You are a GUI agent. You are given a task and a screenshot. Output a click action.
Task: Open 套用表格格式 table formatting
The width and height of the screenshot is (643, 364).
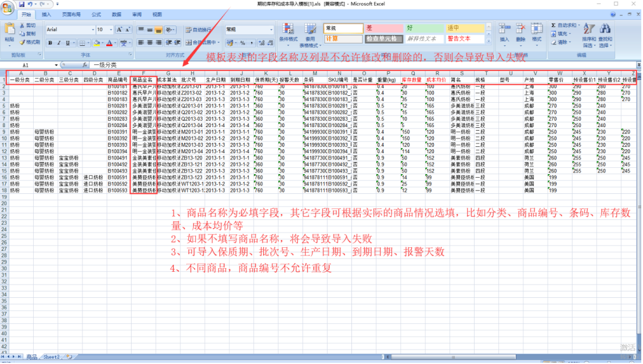[x=310, y=35]
